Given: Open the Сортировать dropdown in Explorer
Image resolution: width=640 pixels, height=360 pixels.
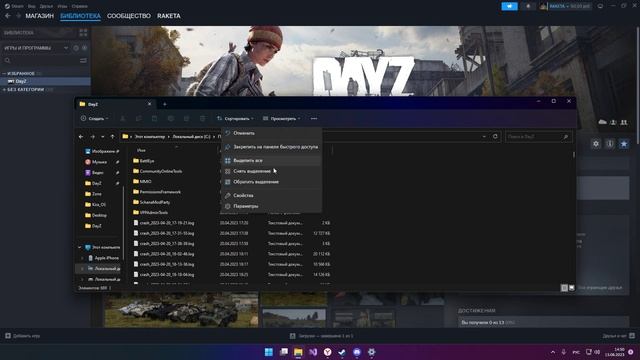Looking at the screenshot, I should tap(235, 118).
